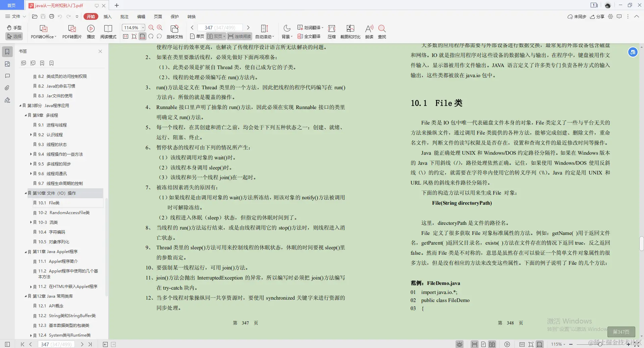The width and height of the screenshot is (644, 348).
Task: Launch the 朗读 read-aloud feature
Action: (369, 31)
